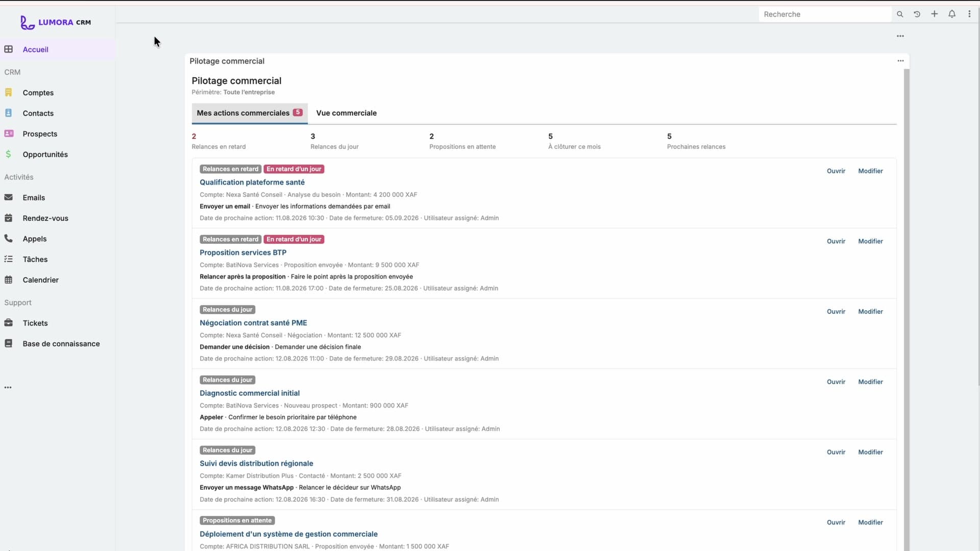The height and width of the screenshot is (551, 980).
Task: Open the top-right vertical dots menu
Action: 969,14
